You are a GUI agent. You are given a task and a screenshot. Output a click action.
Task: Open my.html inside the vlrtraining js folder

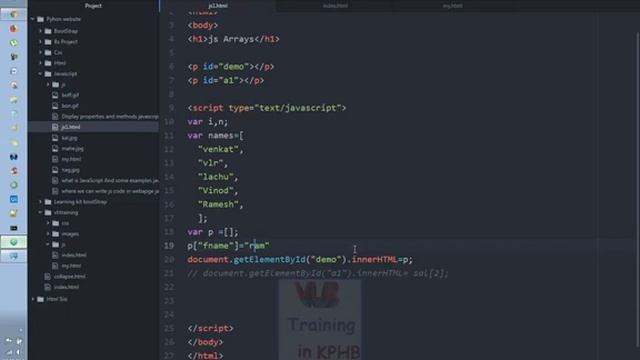pos(71,266)
